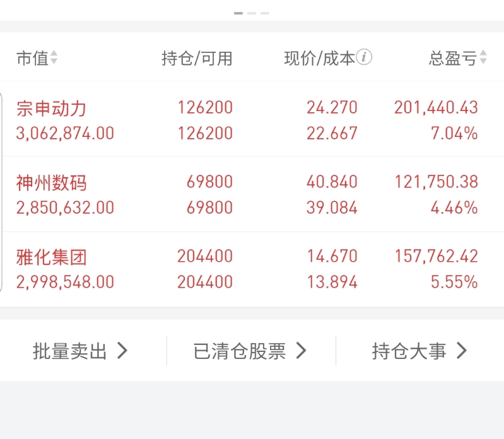Open the 宗申动力 stock row
This screenshot has height=439, width=504.
252,120
